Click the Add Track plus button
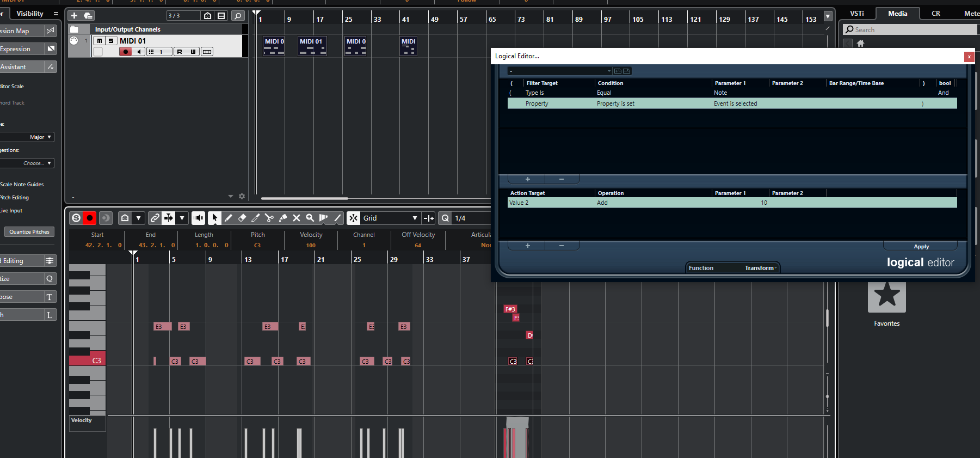 (75, 16)
